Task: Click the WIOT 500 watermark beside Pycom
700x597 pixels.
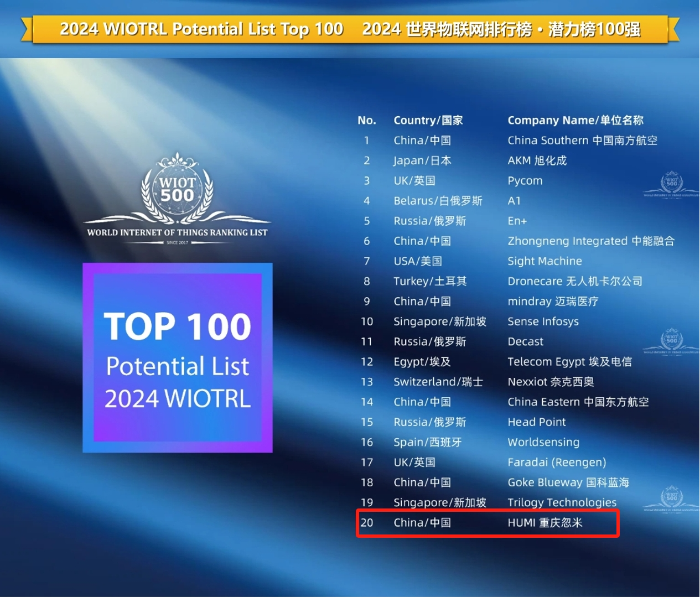Action: pos(671,183)
